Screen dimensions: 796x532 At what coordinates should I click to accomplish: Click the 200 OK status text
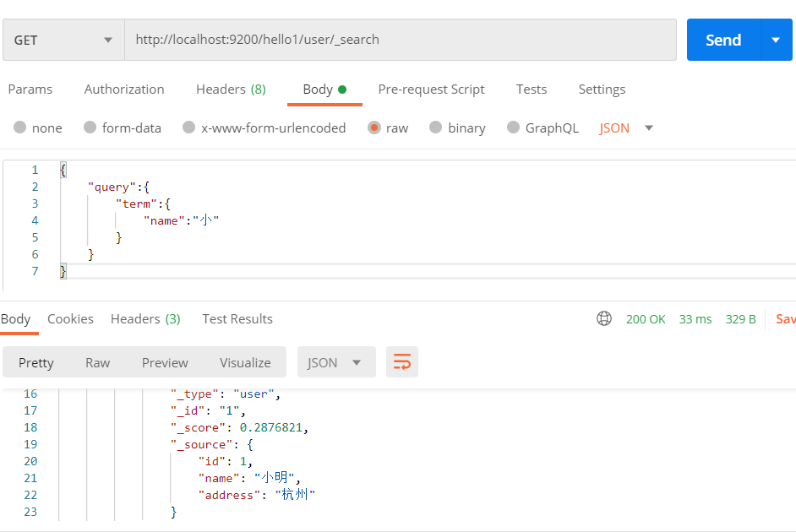coord(646,319)
